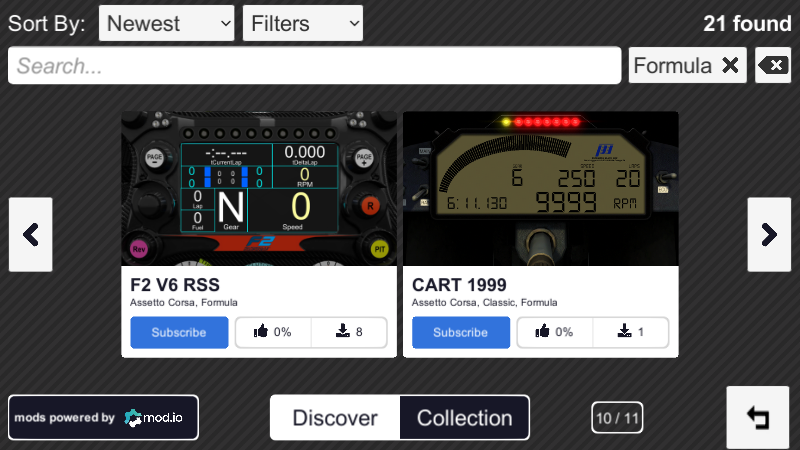This screenshot has width=800, height=450.
Task: Click 'Assetto Corsa, Formula' tags text
Action: 184,303
